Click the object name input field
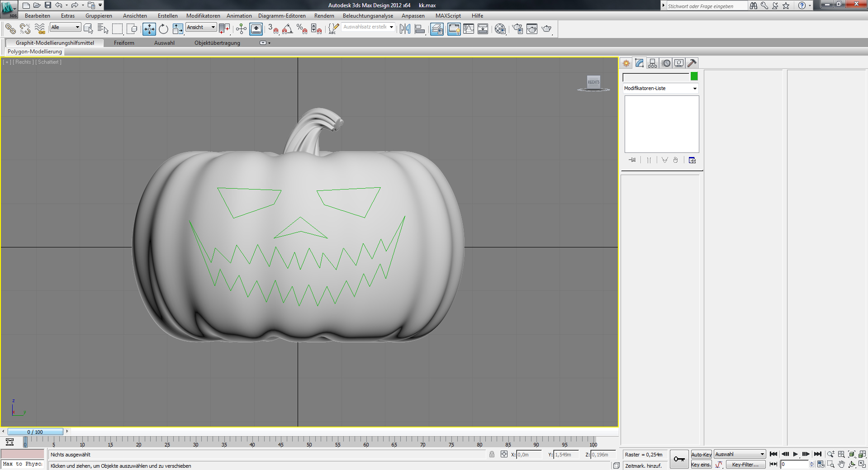Image resolution: width=868 pixels, height=470 pixels. [x=656, y=77]
